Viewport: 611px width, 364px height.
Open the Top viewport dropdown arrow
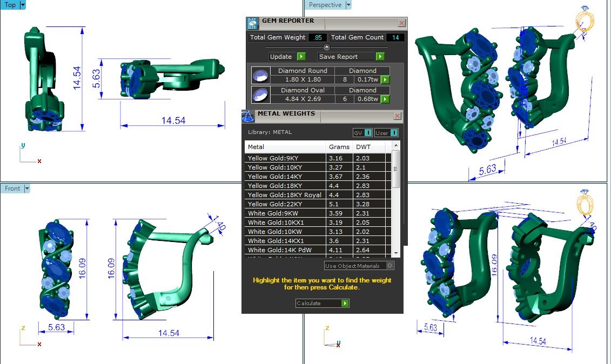point(23,5)
